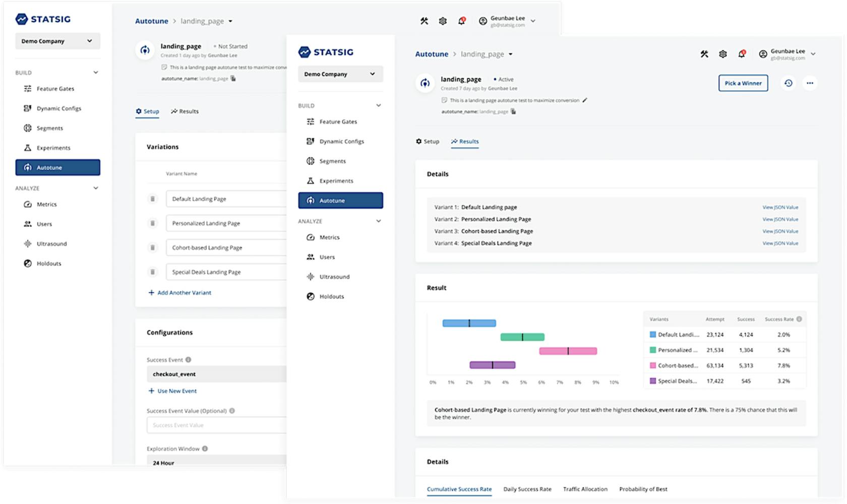View JSON Value for Variant 3
Image resolution: width=847 pixels, height=504 pixels.
pos(780,231)
